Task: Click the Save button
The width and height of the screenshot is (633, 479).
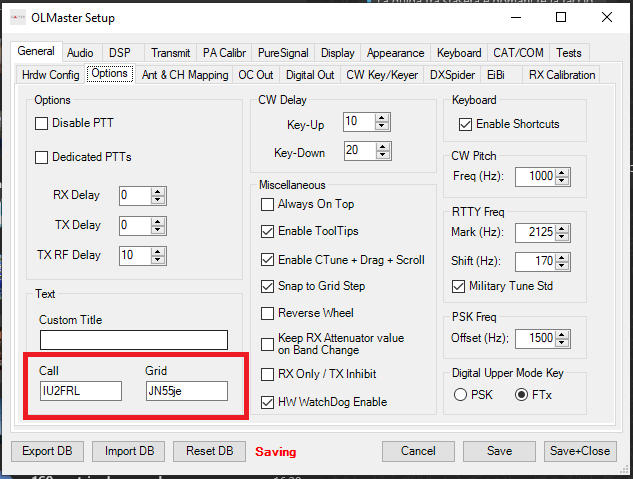Action: 499,451
